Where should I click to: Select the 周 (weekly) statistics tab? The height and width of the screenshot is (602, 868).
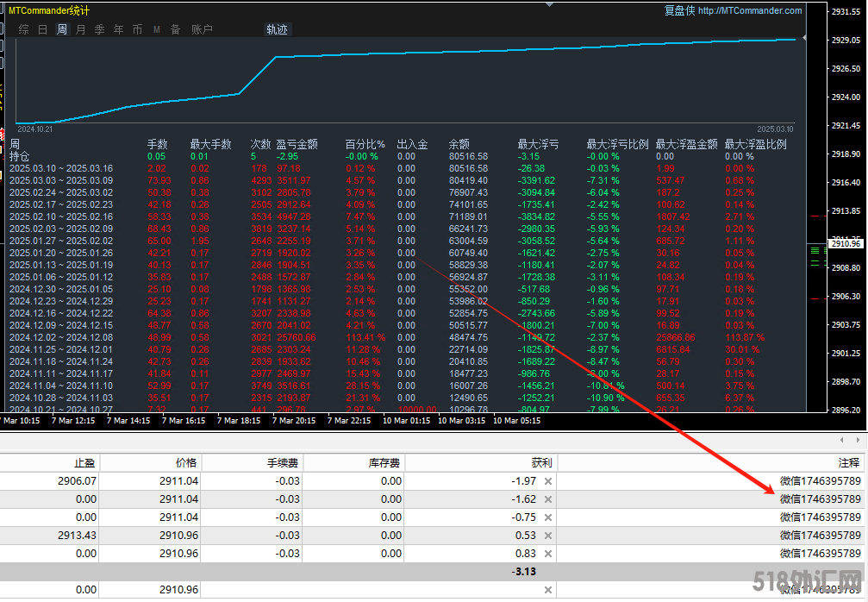pos(62,29)
